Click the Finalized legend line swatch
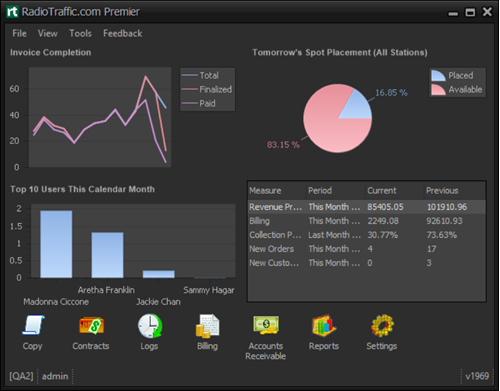This screenshot has height=391, width=500. click(190, 89)
